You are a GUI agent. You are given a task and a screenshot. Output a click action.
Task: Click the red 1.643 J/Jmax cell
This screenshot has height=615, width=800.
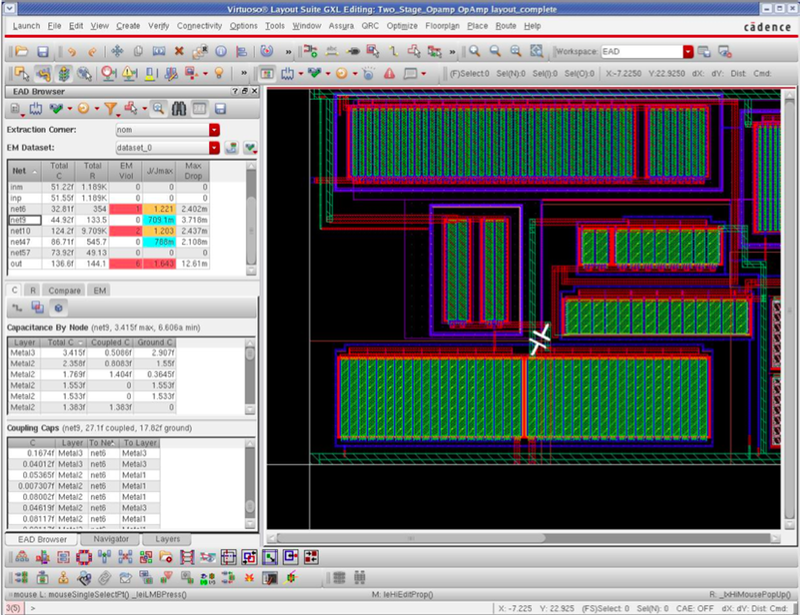[159, 264]
